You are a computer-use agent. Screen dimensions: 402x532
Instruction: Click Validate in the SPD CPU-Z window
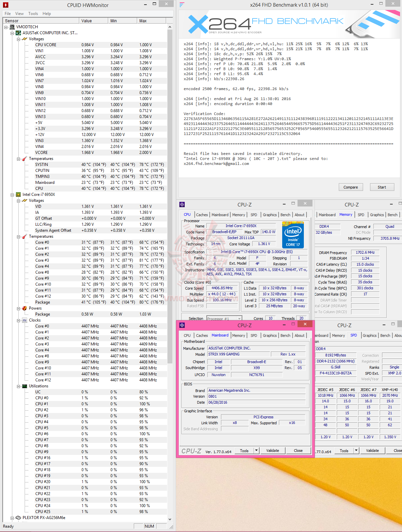point(372,451)
